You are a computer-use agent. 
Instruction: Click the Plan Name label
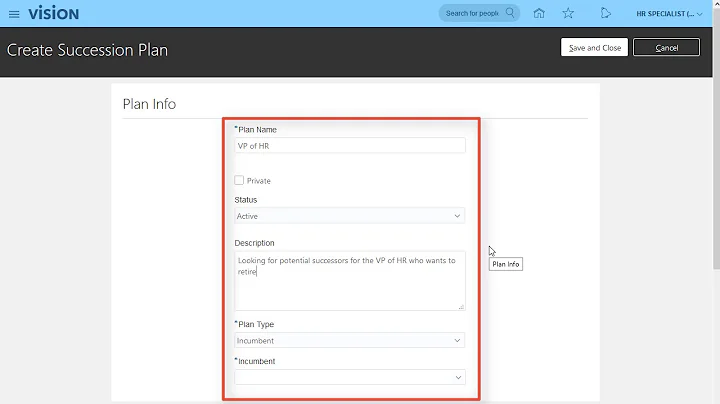(257, 129)
